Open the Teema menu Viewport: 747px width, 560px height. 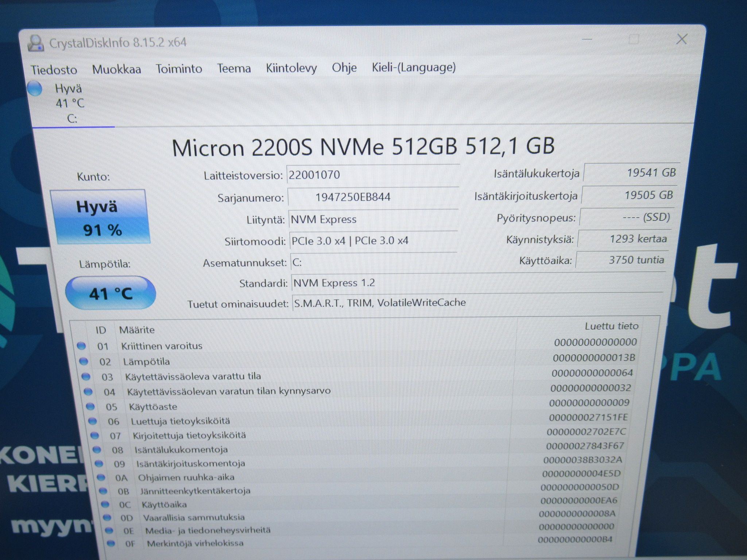pos(234,68)
